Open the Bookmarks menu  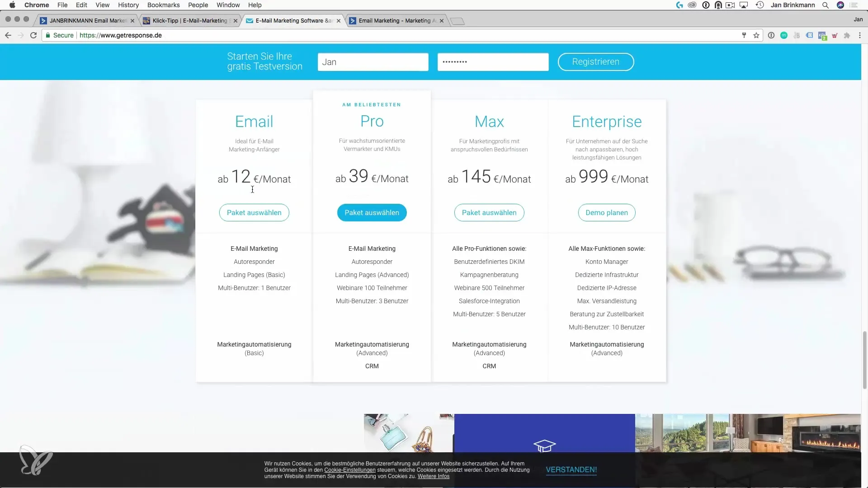164,5
